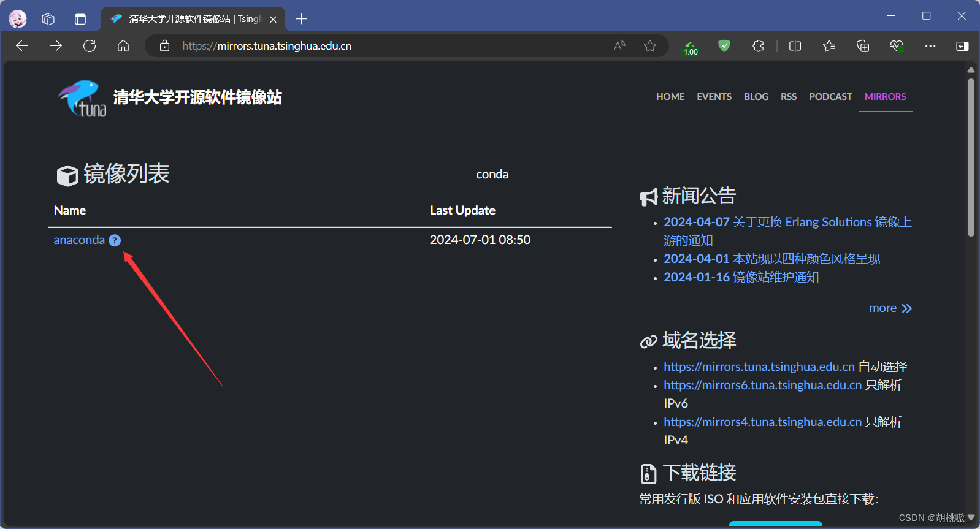The width and height of the screenshot is (980, 529).
Task: Open the green shield extension icon
Action: click(724, 46)
